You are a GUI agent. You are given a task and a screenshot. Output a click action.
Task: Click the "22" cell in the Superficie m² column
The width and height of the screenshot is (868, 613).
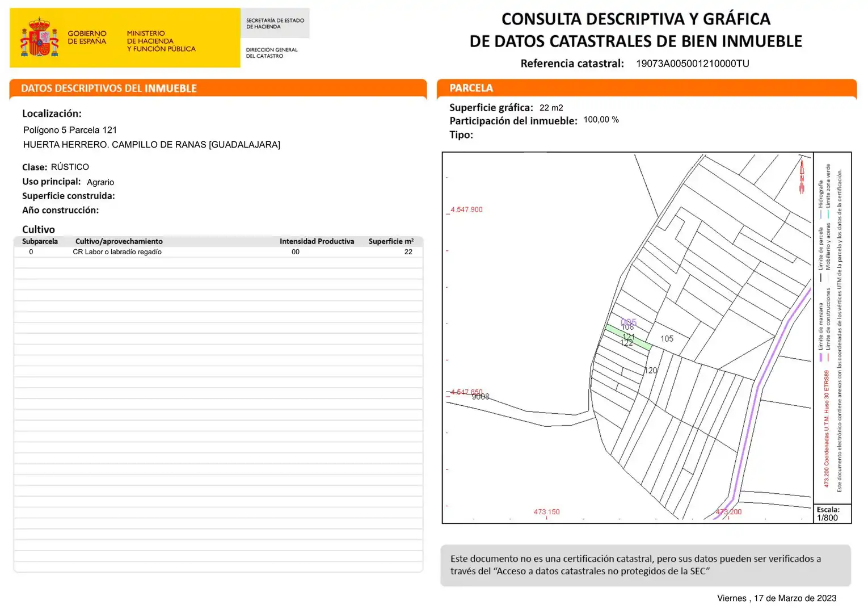click(x=408, y=252)
